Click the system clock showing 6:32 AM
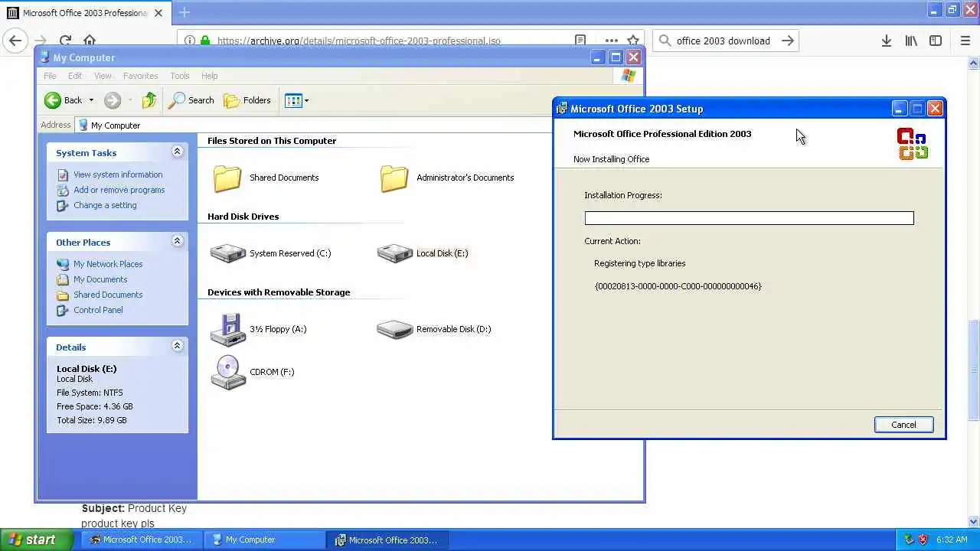The image size is (980, 551). pos(951,540)
